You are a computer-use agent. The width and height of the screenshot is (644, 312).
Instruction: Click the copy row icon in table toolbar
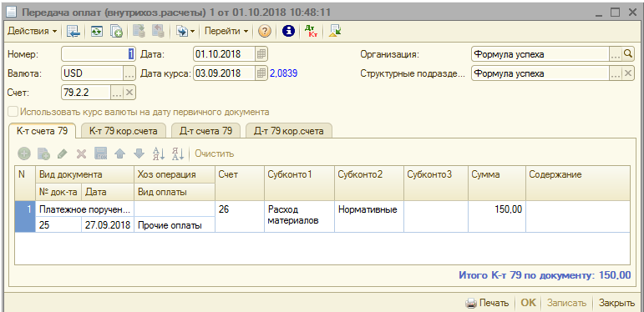tap(43, 153)
